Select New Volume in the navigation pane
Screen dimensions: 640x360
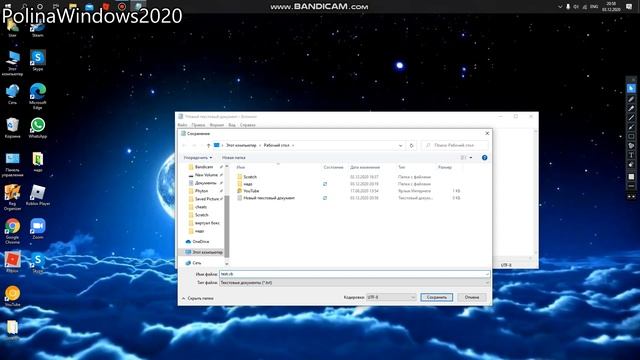click(x=206, y=175)
